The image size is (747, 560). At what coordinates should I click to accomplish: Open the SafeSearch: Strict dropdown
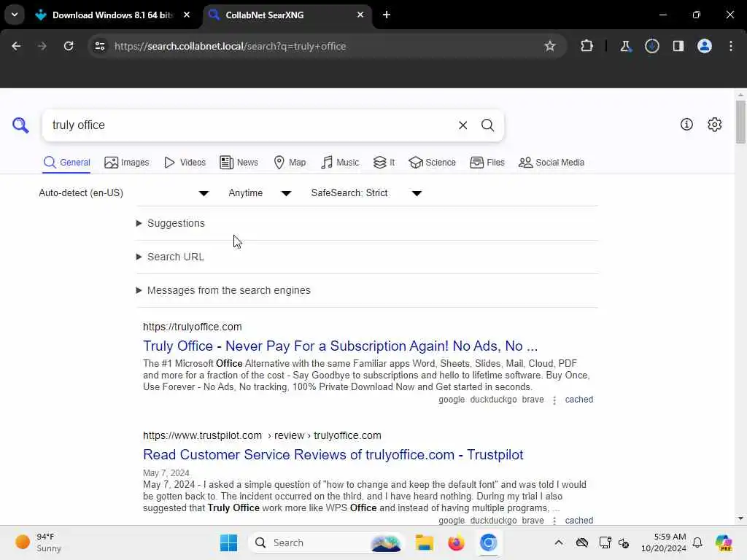click(366, 192)
